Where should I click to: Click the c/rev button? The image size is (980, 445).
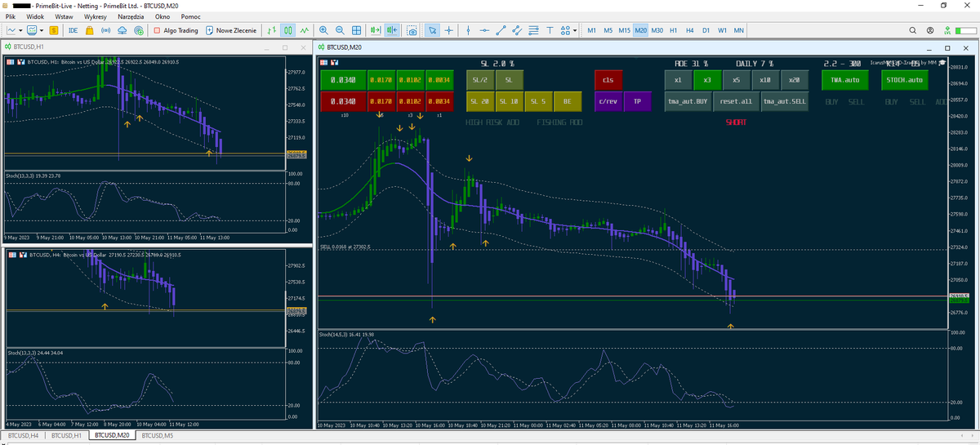(x=607, y=101)
